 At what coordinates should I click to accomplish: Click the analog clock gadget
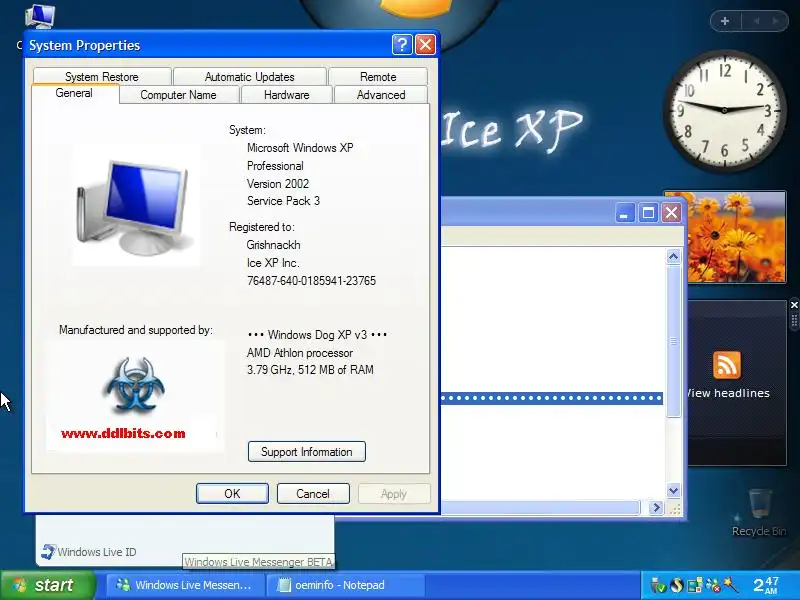tap(724, 110)
